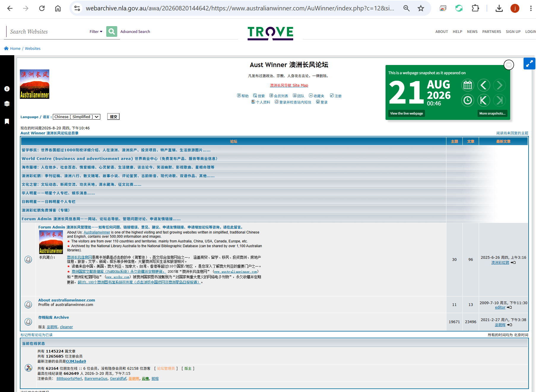
Task: Open the 存档贴库 Archive forum
Action: coord(53,317)
